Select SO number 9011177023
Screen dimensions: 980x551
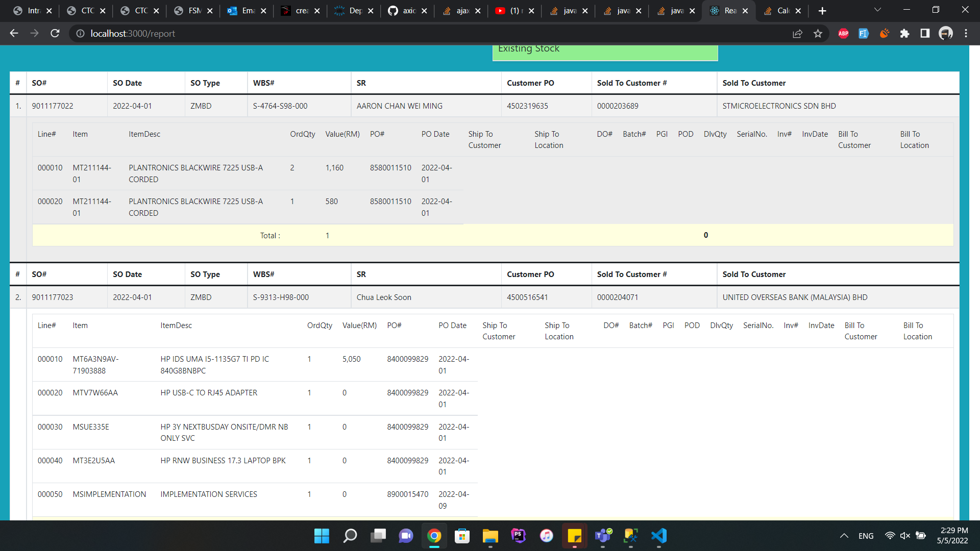[53, 297]
